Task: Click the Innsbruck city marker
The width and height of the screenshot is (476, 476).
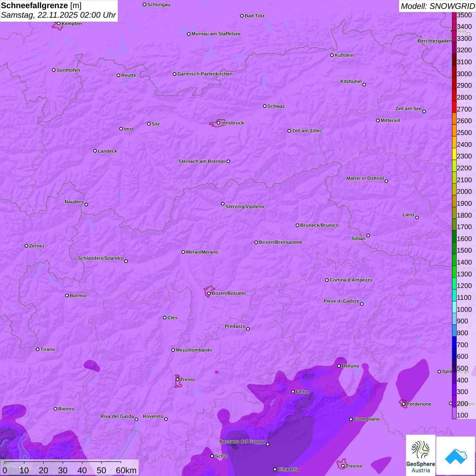Action: point(219,123)
